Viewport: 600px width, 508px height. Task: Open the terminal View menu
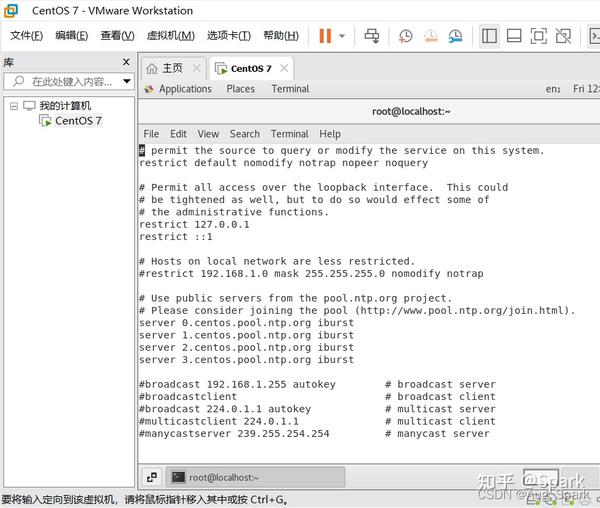pyautogui.click(x=208, y=134)
